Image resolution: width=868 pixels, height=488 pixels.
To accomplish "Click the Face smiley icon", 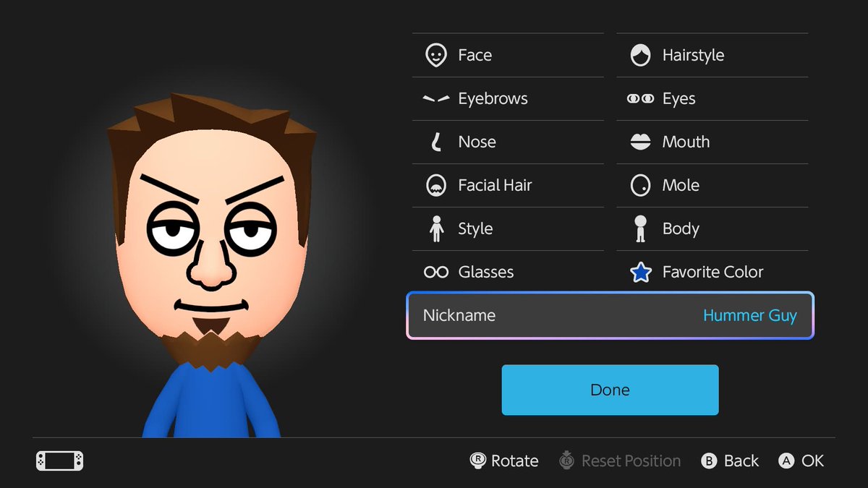I will [x=435, y=55].
